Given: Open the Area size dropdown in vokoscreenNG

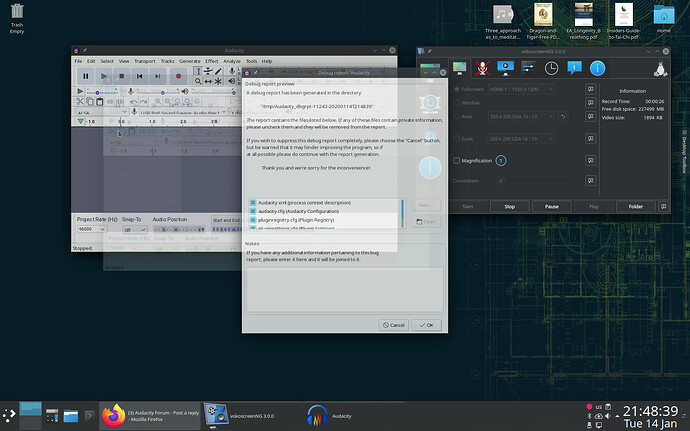Looking at the screenshot, I should 521,117.
